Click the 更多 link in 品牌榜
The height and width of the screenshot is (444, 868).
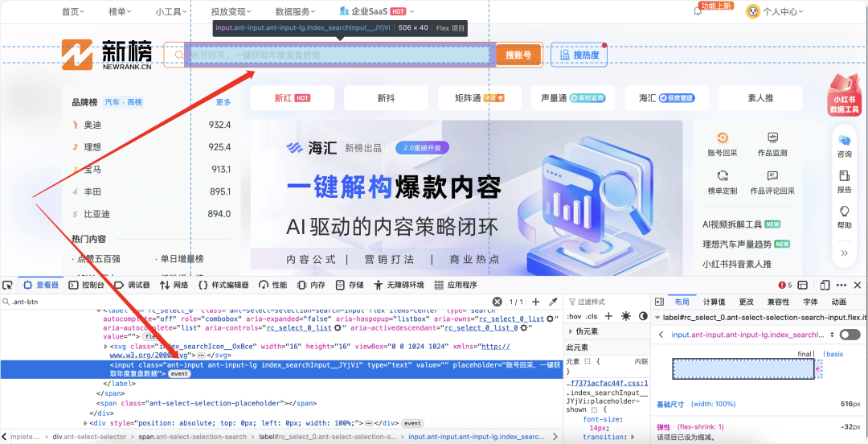[223, 102]
